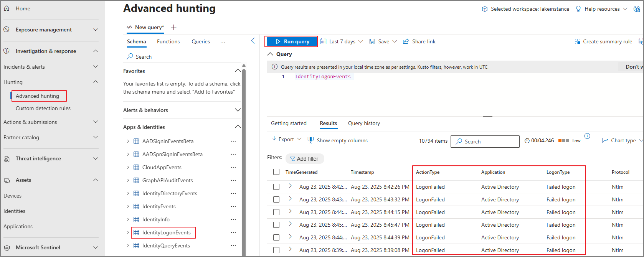Open the ellipsis menu for IdentityLogonEvents
Image resolution: width=644 pixels, height=257 pixels.
(x=233, y=232)
